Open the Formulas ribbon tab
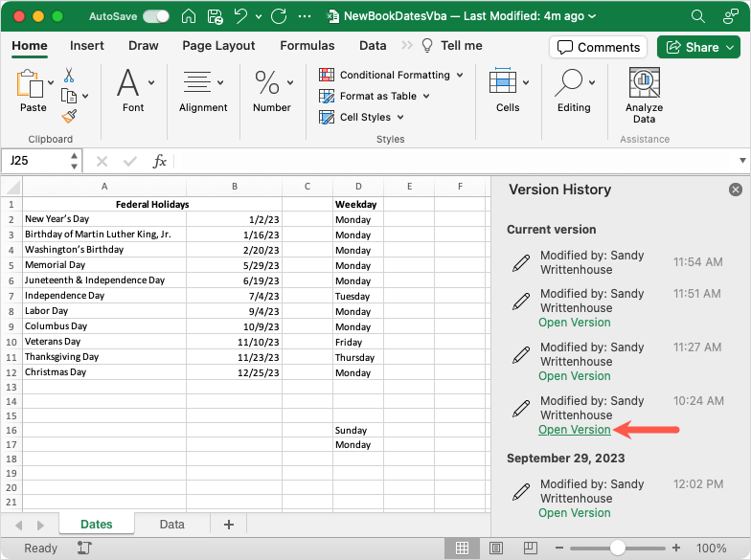The image size is (751, 560). click(307, 46)
